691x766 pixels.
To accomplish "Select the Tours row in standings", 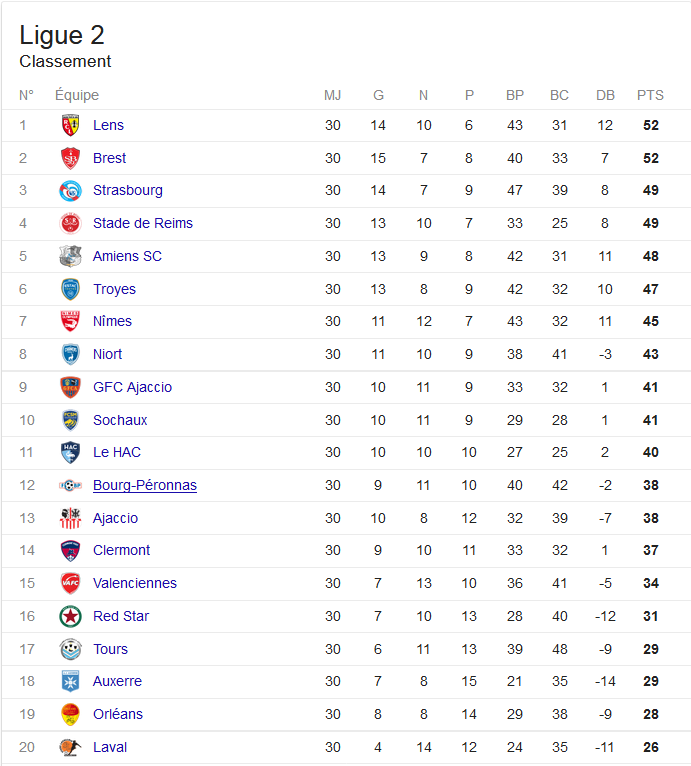I will point(346,649).
